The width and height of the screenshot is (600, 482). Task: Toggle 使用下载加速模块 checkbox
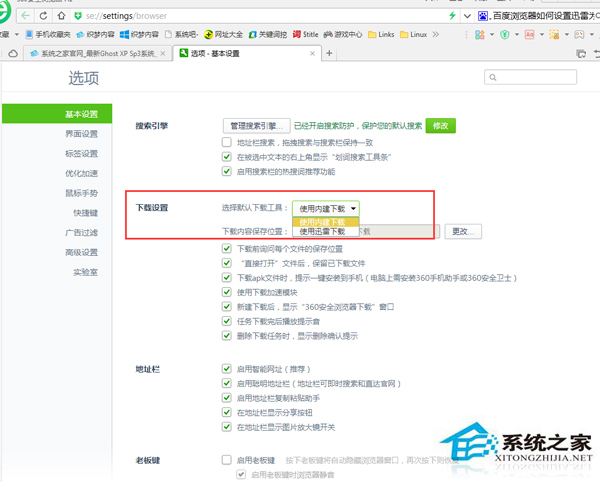pyautogui.click(x=227, y=290)
